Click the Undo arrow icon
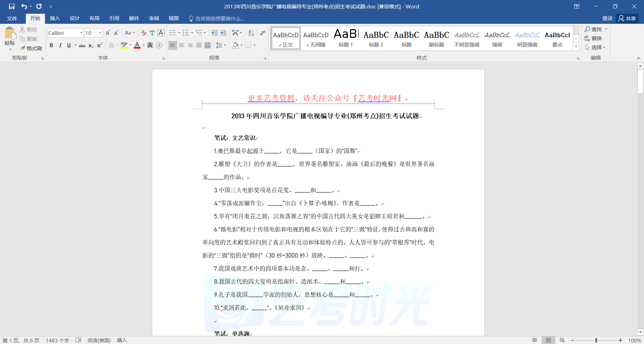This screenshot has width=644, height=344. pos(24,6)
